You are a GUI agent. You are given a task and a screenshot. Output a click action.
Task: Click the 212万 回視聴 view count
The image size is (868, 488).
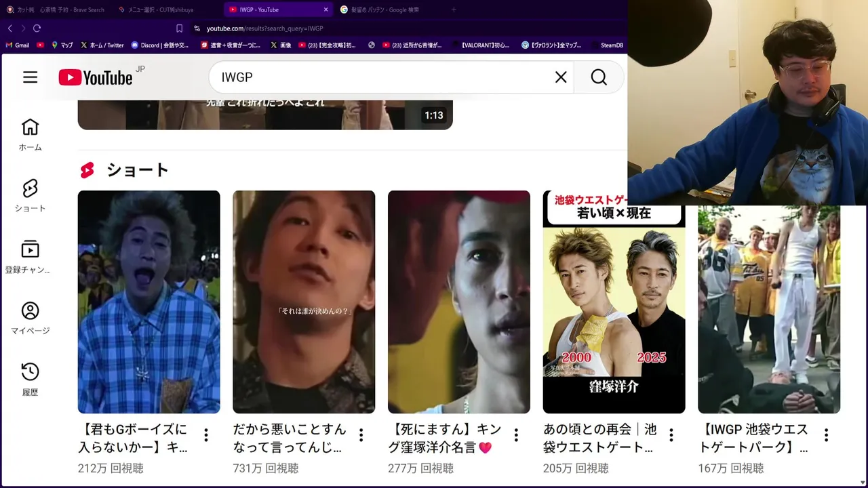(x=111, y=468)
